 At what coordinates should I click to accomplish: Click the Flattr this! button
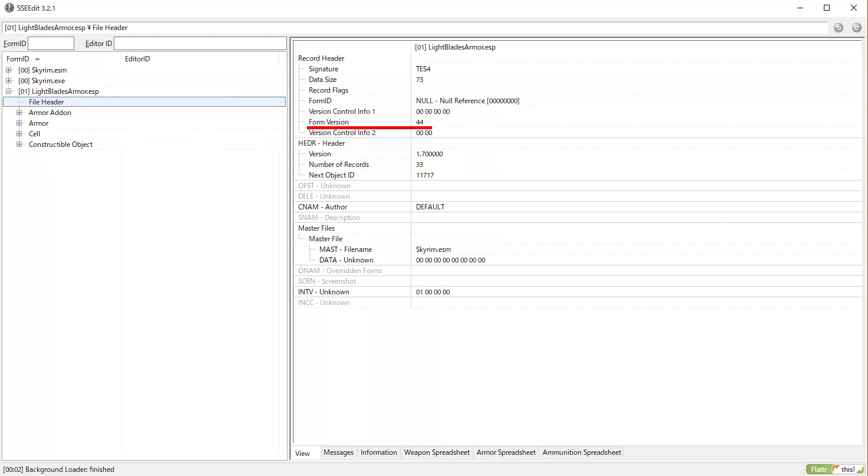pyautogui.click(x=834, y=470)
